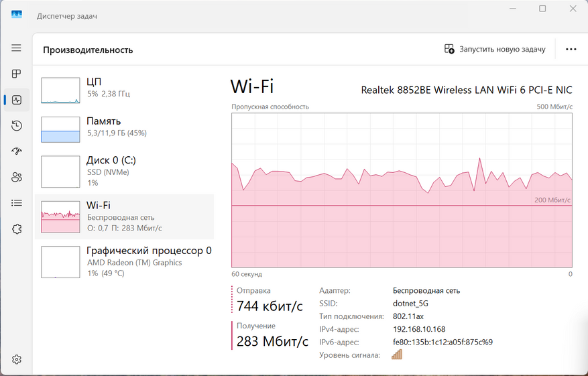This screenshot has height=376, width=588.
Task: Open the App history page icon
Action: [17, 125]
